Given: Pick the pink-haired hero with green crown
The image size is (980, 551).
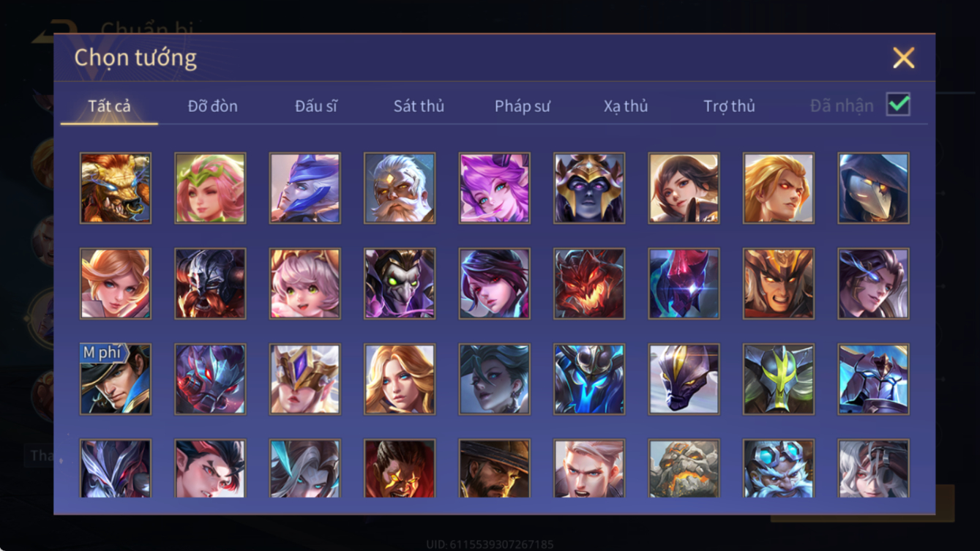Looking at the screenshot, I should (210, 188).
